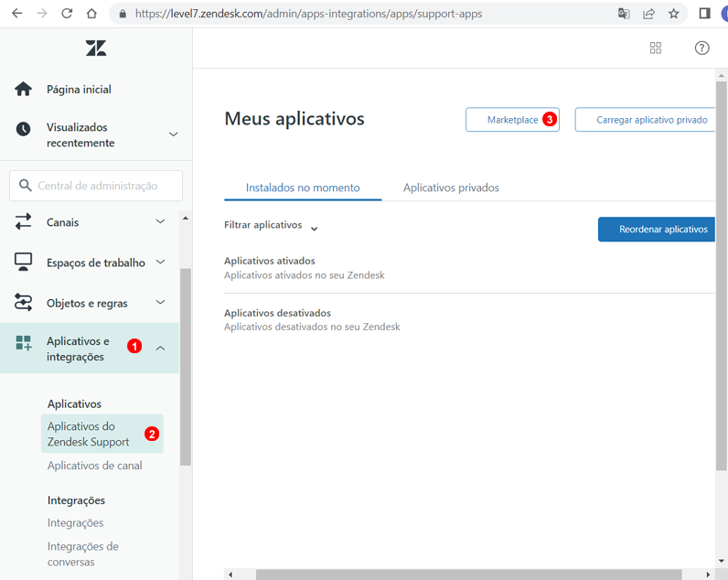Click the browser address bar URL
The height and width of the screenshot is (580, 728).
click(x=308, y=14)
